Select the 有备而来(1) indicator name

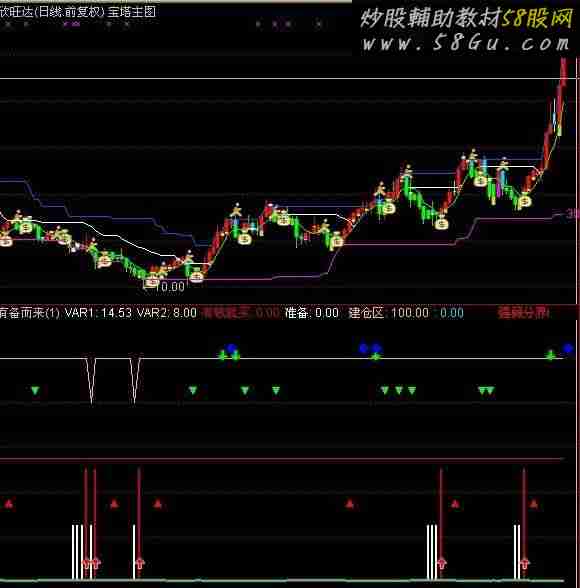(30, 313)
